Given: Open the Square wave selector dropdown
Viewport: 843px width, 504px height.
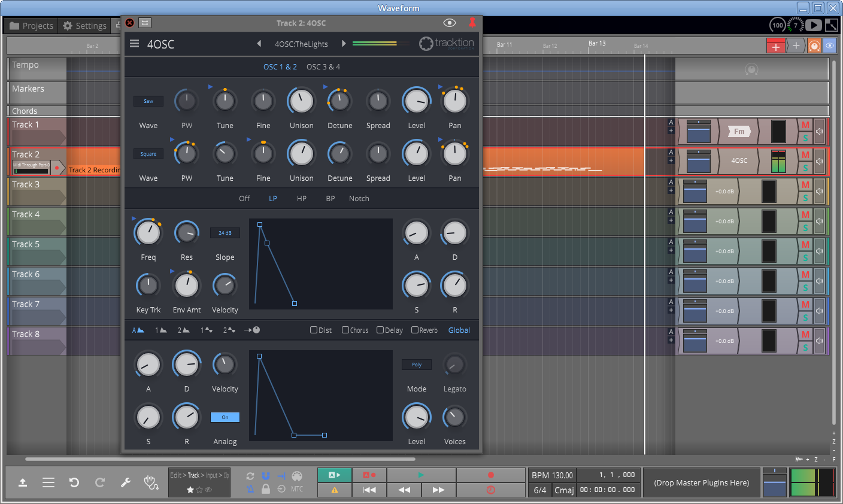Looking at the screenshot, I should point(148,154).
